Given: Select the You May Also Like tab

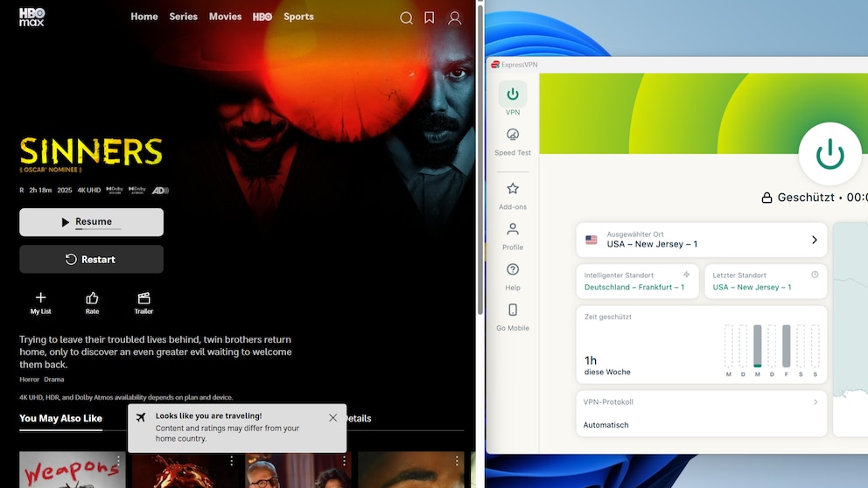Looking at the screenshot, I should click(x=61, y=418).
